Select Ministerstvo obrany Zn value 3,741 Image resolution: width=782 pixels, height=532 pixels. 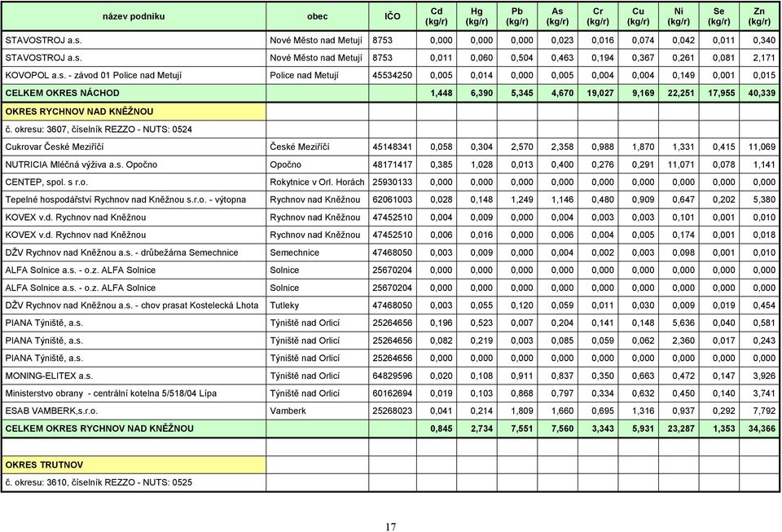(x=764, y=394)
